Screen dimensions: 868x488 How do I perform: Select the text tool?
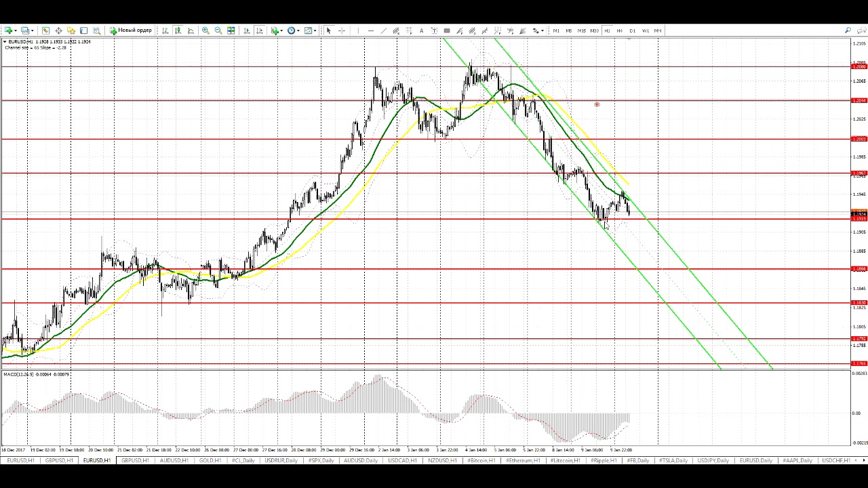pyautogui.click(x=421, y=30)
